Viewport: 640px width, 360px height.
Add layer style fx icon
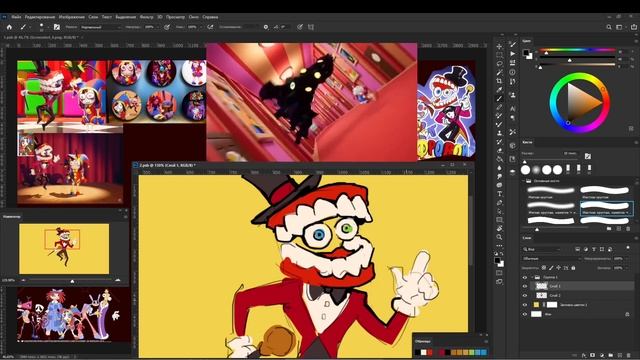(x=584, y=356)
